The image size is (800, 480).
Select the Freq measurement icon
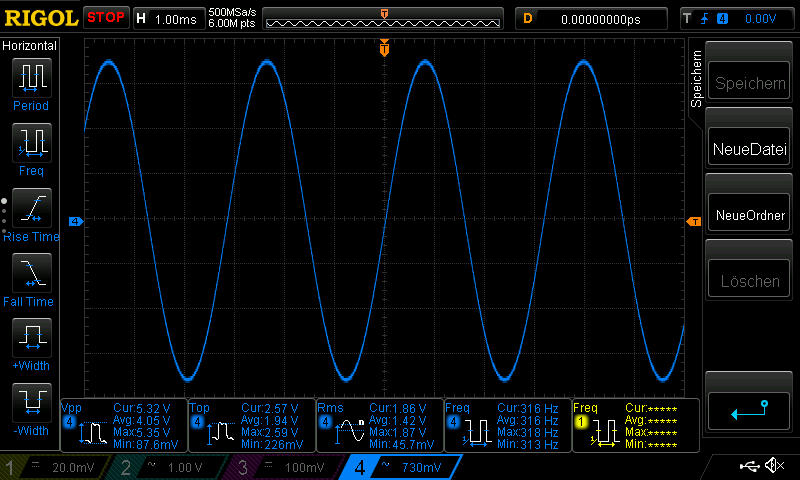coord(32,142)
